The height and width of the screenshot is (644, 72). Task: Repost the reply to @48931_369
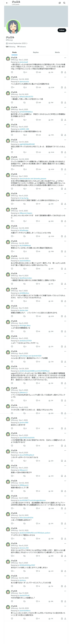tap(24, 135)
